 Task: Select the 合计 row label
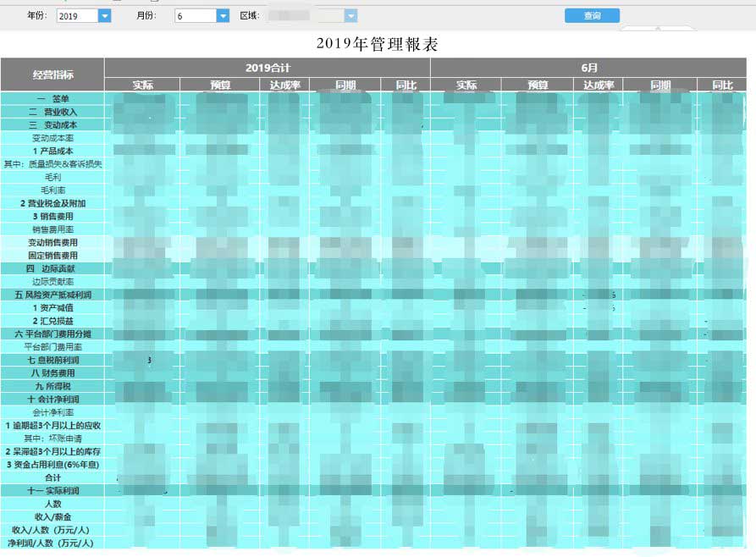(x=52, y=477)
